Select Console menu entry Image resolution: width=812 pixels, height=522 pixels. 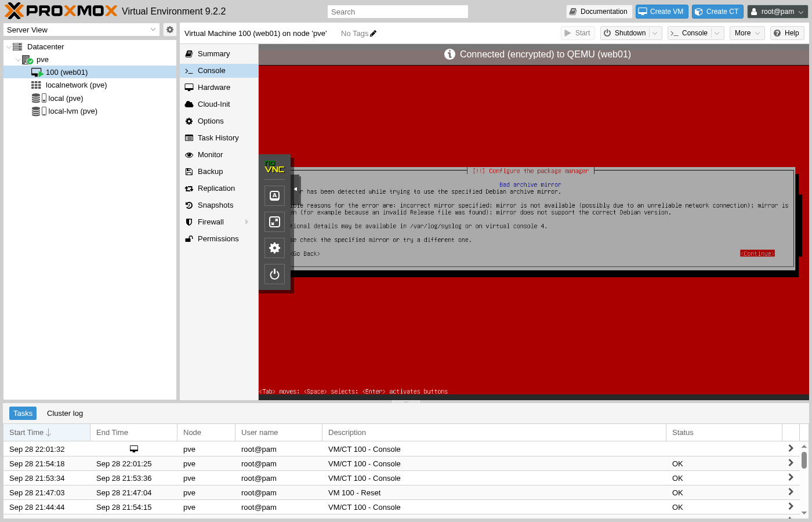tap(219, 71)
